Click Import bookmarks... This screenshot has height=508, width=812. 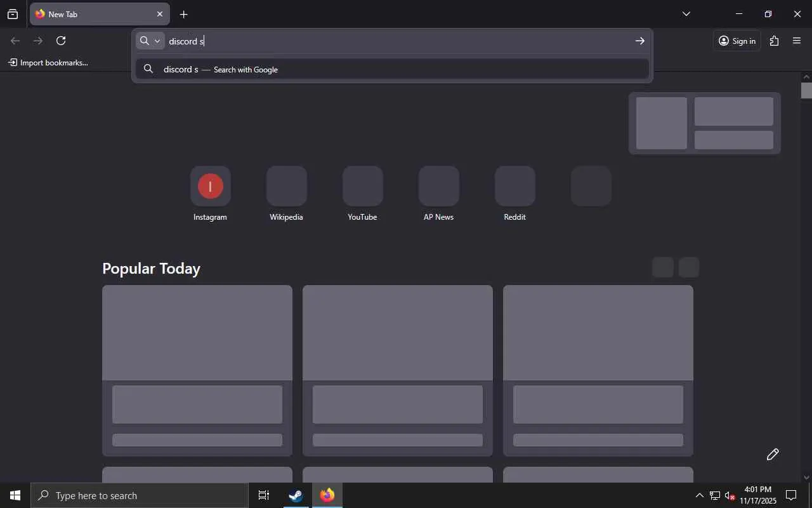(48, 62)
